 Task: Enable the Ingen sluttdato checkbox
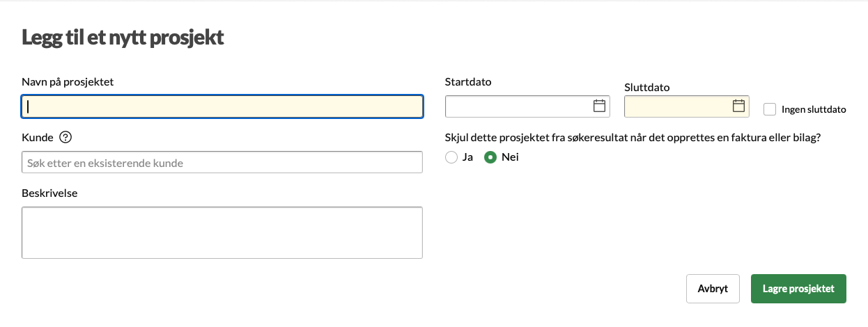pos(770,109)
